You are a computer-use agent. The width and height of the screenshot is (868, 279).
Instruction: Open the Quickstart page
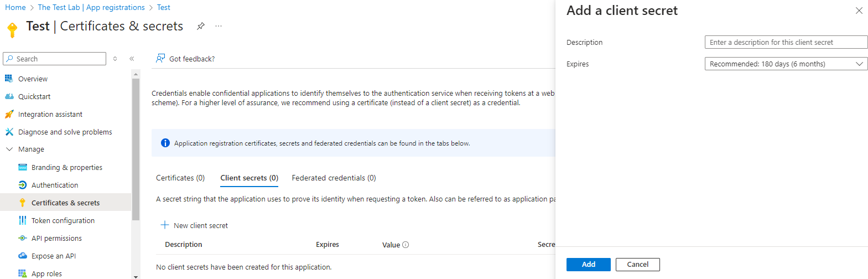click(34, 97)
